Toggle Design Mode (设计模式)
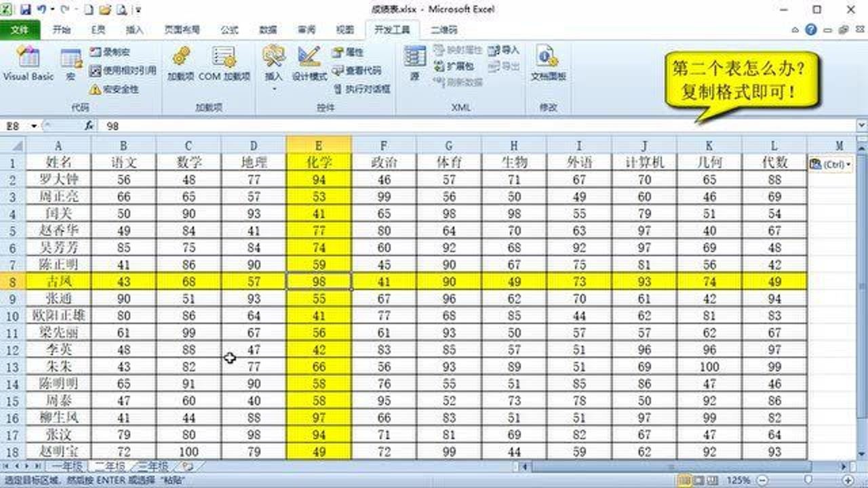This screenshot has height=488, width=868. 309,64
